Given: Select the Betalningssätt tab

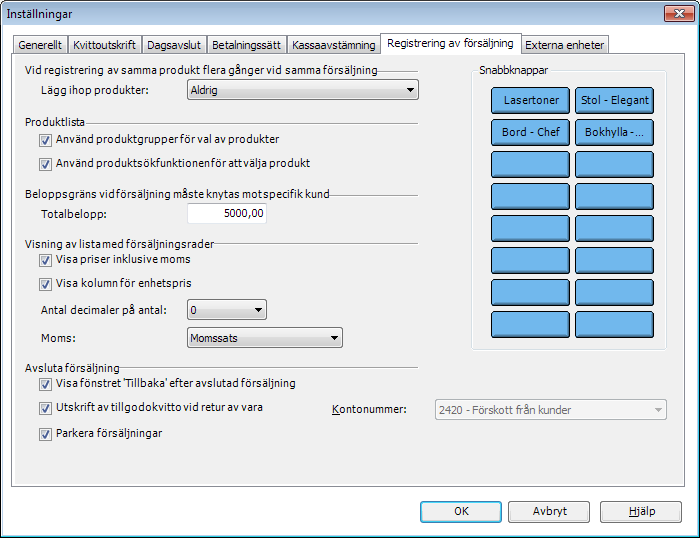Looking at the screenshot, I should point(246,45).
